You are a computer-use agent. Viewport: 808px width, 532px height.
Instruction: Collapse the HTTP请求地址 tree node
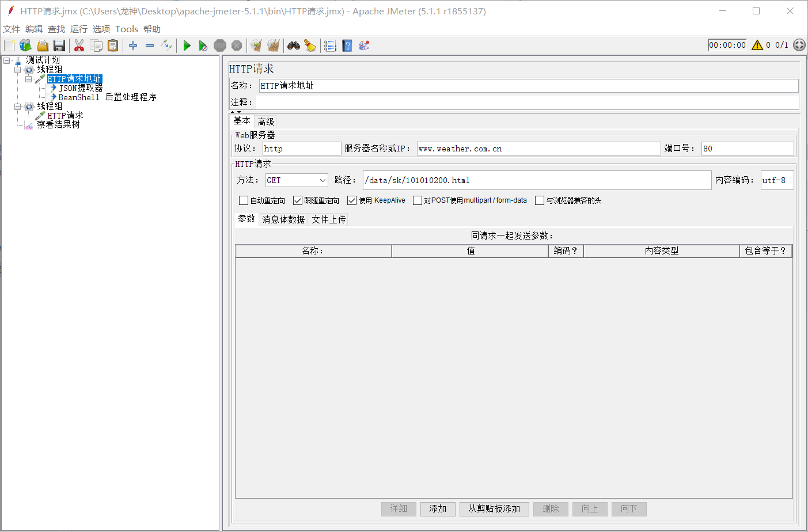(29, 79)
